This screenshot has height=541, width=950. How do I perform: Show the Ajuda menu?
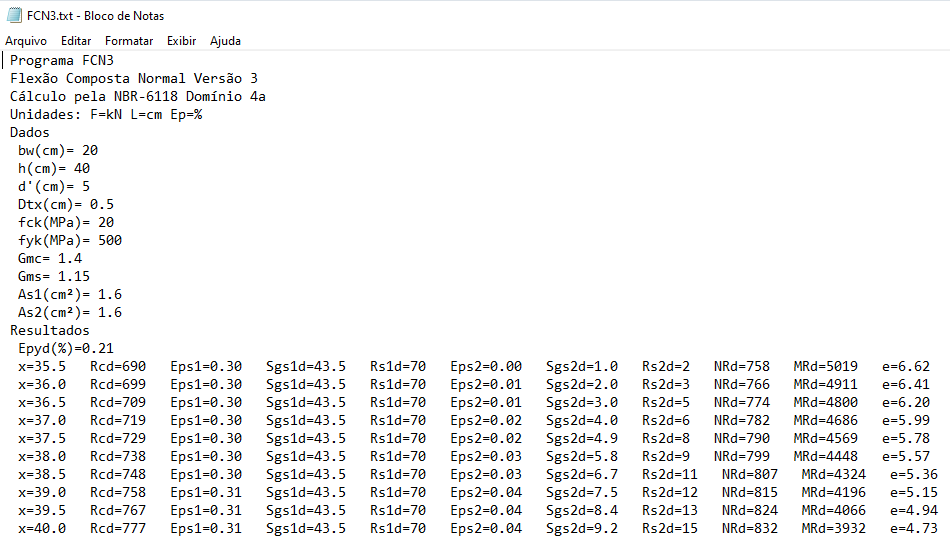point(225,41)
